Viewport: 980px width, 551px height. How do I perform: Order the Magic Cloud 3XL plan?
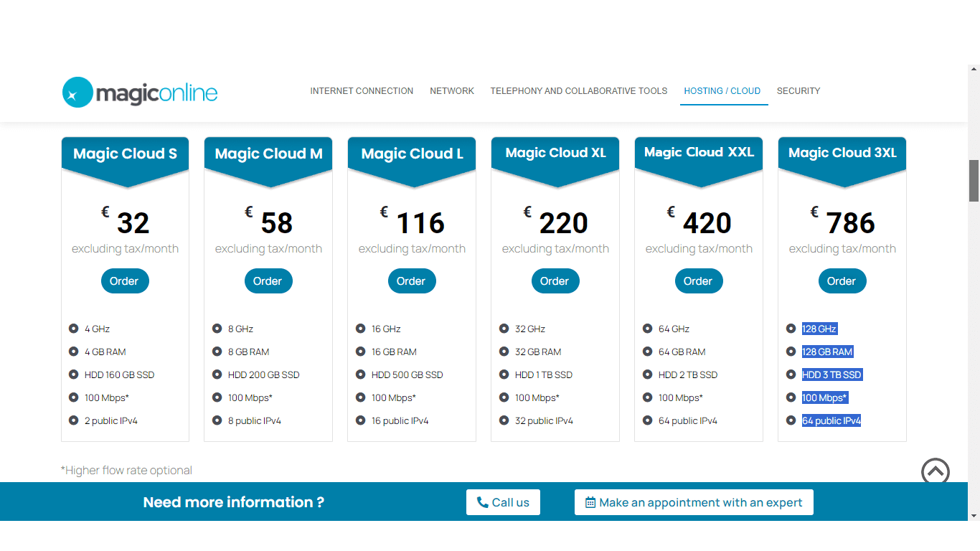tap(842, 281)
